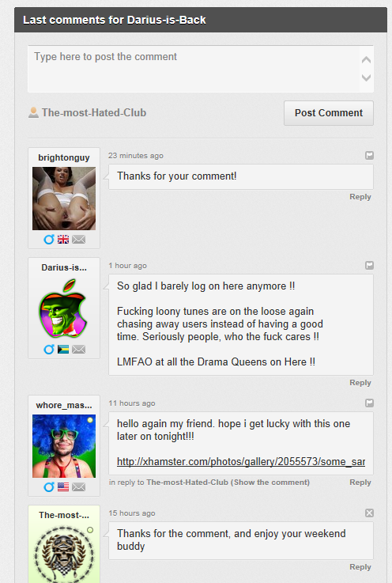Expand Show the comment link
This screenshot has height=583, width=392.
point(270,483)
